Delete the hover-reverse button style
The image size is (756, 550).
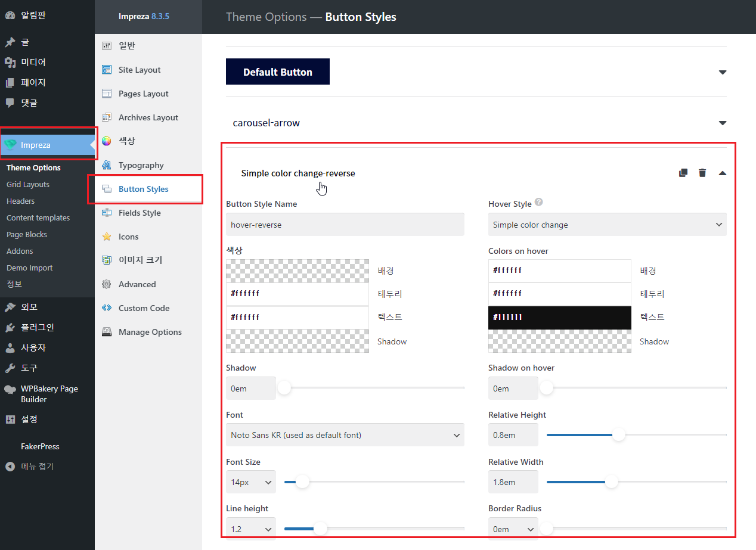[702, 173]
